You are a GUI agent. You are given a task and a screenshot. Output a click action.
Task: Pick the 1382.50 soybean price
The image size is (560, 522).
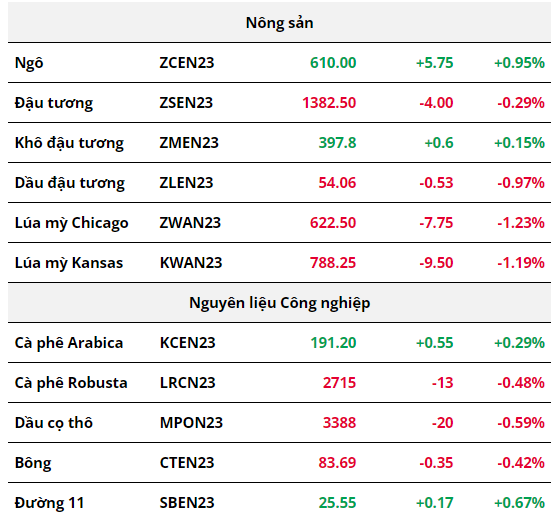tap(329, 103)
